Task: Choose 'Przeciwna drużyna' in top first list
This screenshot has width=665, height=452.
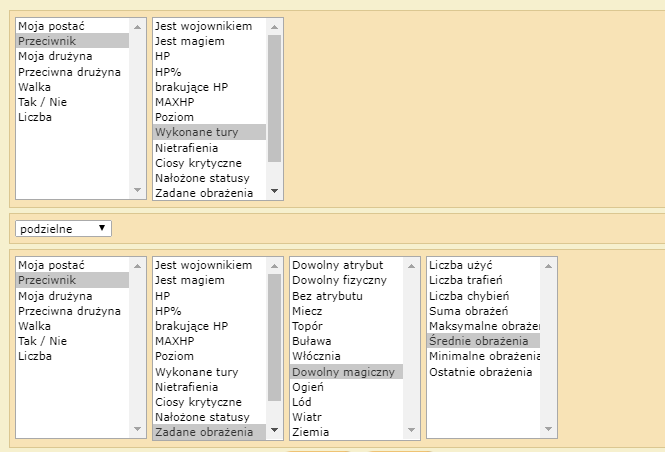Action: click(x=73, y=72)
